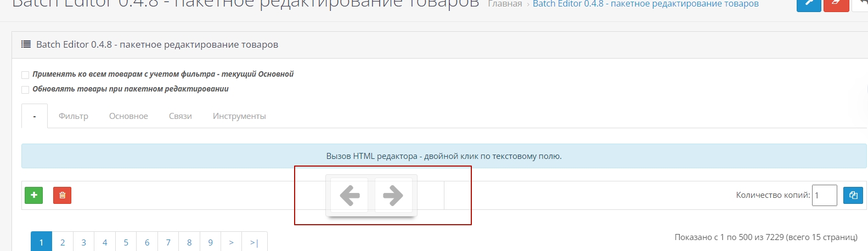Click the 'Количество копий' input field
This screenshot has width=868, height=251.
pyautogui.click(x=824, y=195)
